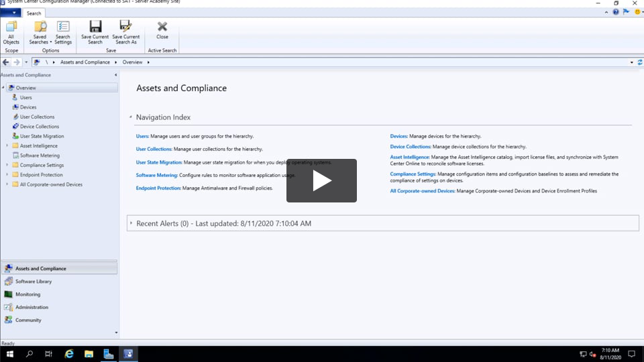Open the Saved Searches dropdown
This screenshot has height=362, width=644.
pyautogui.click(x=40, y=32)
